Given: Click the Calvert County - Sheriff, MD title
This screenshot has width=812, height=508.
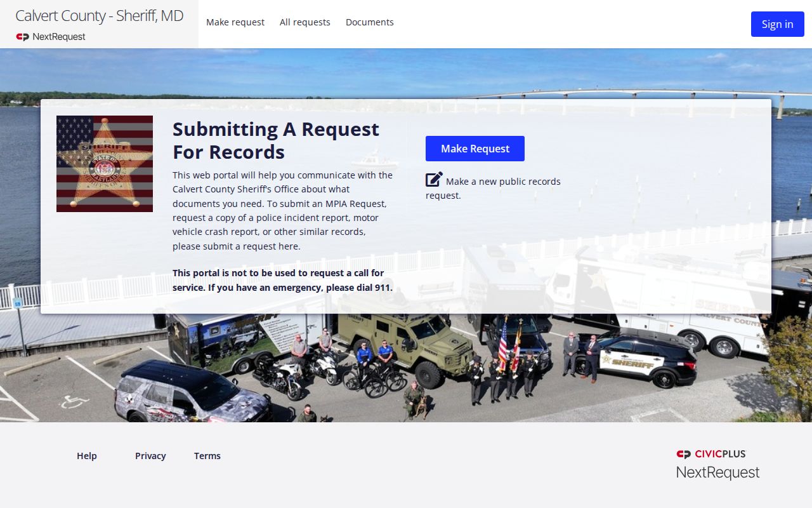Looking at the screenshot, I should pyautogui.click(x=100, y=16).
